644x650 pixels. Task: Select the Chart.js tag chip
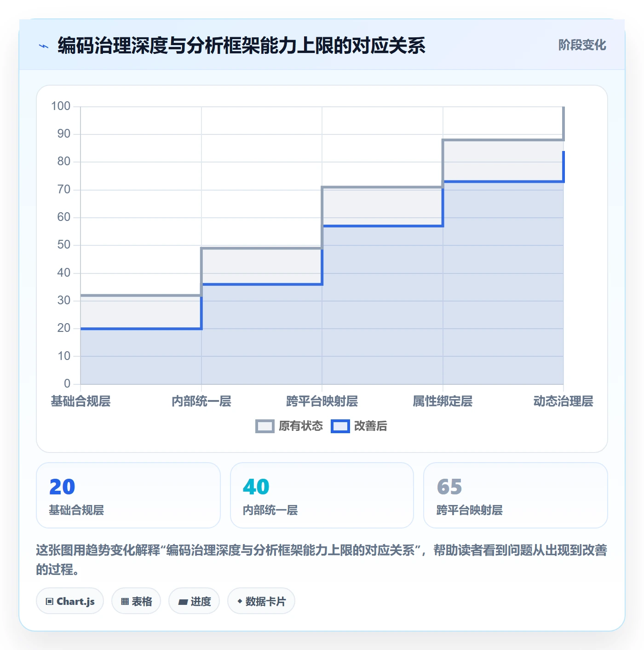click(70, 601)
